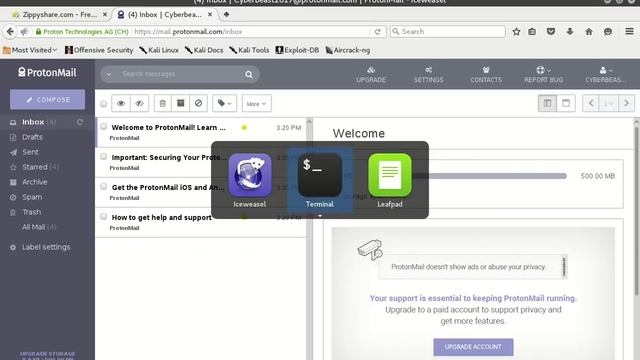Check the Welcome to ProtonMail message checkbox
The image size is (640, 360).
103,127
